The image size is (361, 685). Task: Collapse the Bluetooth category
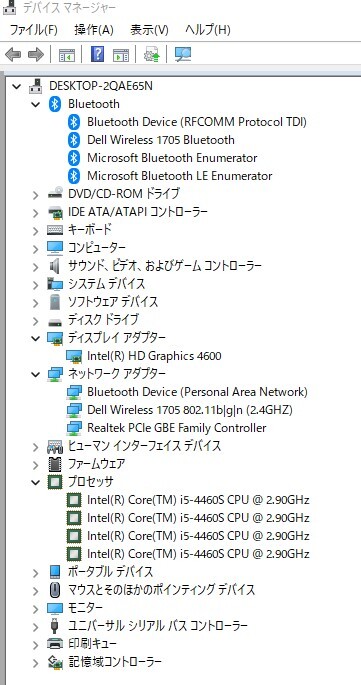click(x=36, y=104)
